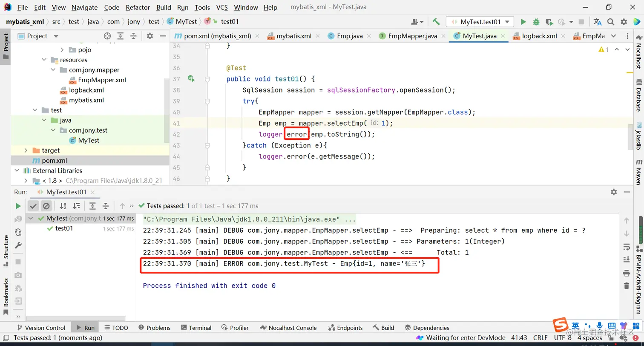Viewport: 644px width, 346px height.
Task: Open the code-with-me user icon dropdown
Action: click(x=417, y=22)
